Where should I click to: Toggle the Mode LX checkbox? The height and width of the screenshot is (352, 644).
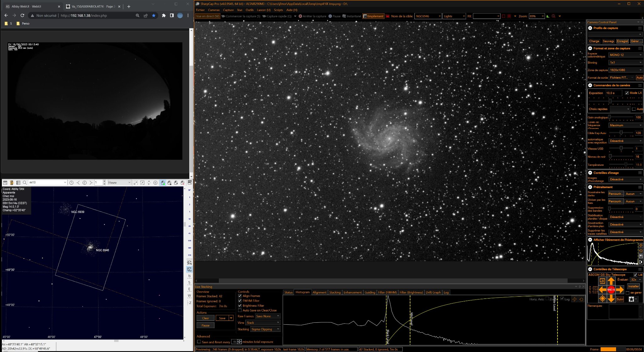click(627, 93)
